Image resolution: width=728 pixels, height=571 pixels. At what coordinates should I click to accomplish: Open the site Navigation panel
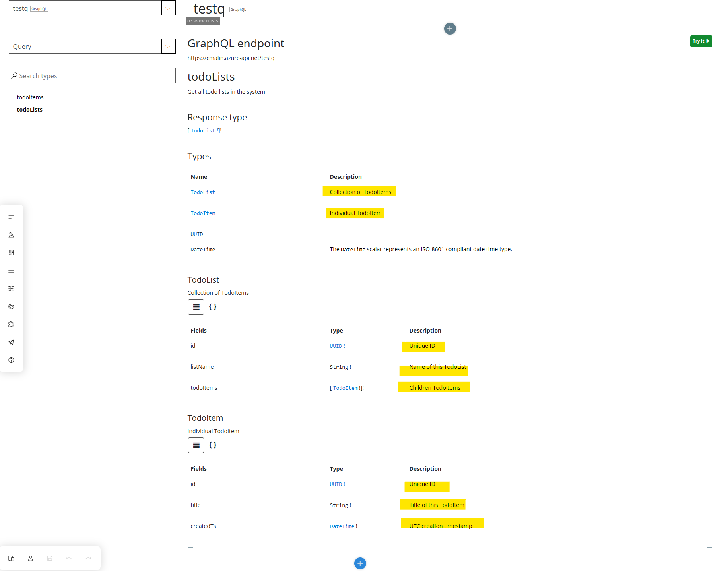pos(11,271)
